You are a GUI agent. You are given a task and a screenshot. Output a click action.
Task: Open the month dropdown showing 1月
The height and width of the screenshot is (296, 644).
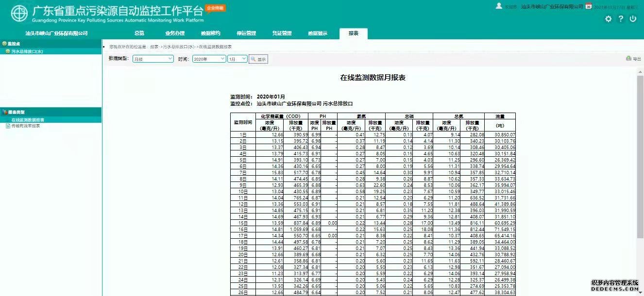point(237,59)
